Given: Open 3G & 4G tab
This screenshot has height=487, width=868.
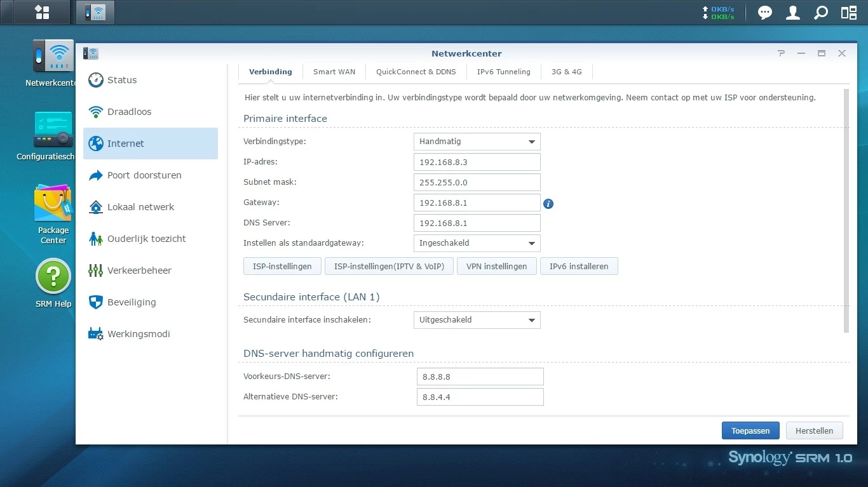Looking at the screenshot, I should point(567,72).
